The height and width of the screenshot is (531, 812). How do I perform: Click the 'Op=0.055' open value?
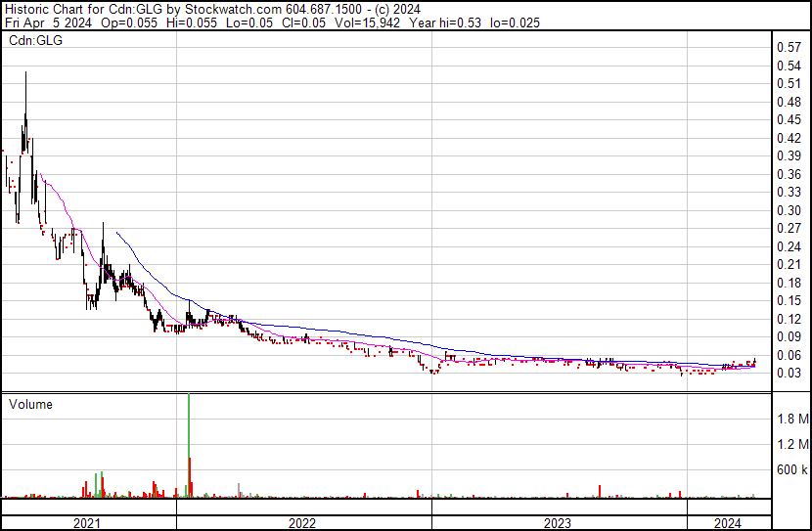129,22
